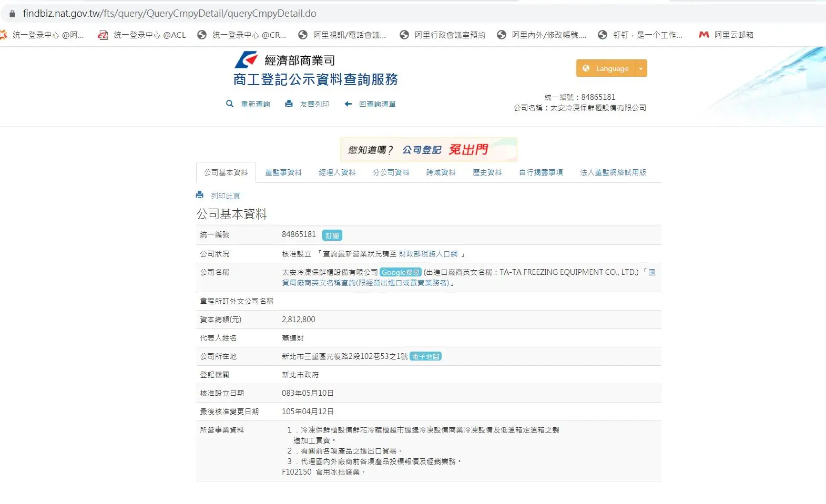Switch to the 自行揭露事項 tab
Screen dimensions: 826x504
pos(541,172)
